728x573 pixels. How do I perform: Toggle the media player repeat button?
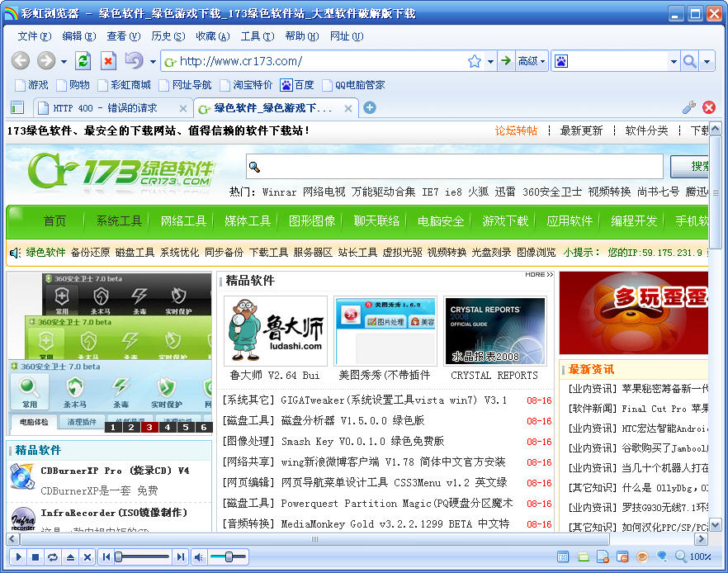[x=53, y=557]
